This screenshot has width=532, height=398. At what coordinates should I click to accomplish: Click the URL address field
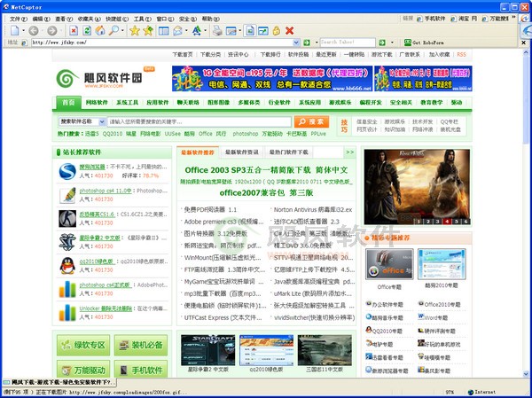162,43
